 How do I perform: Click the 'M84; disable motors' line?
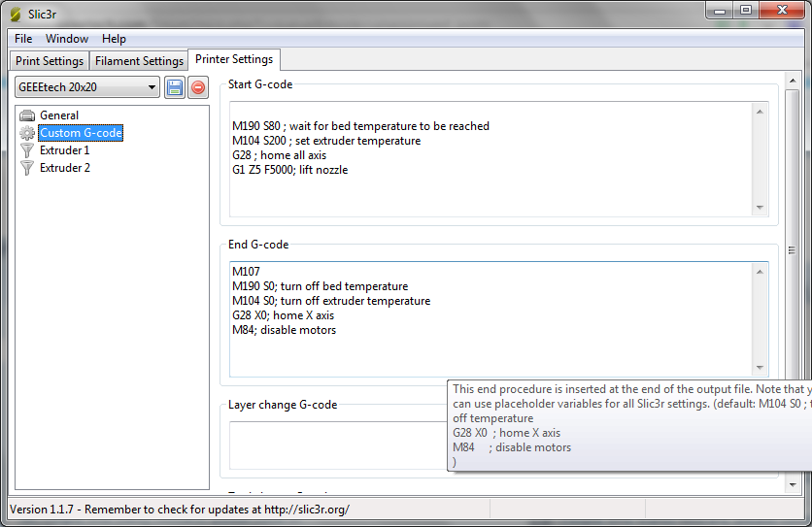[285, 330]
